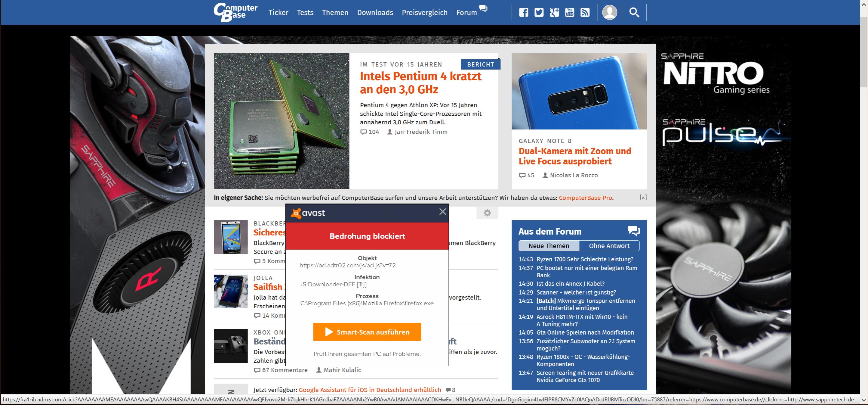Open the YouTube channel icon

coord(570,12)
